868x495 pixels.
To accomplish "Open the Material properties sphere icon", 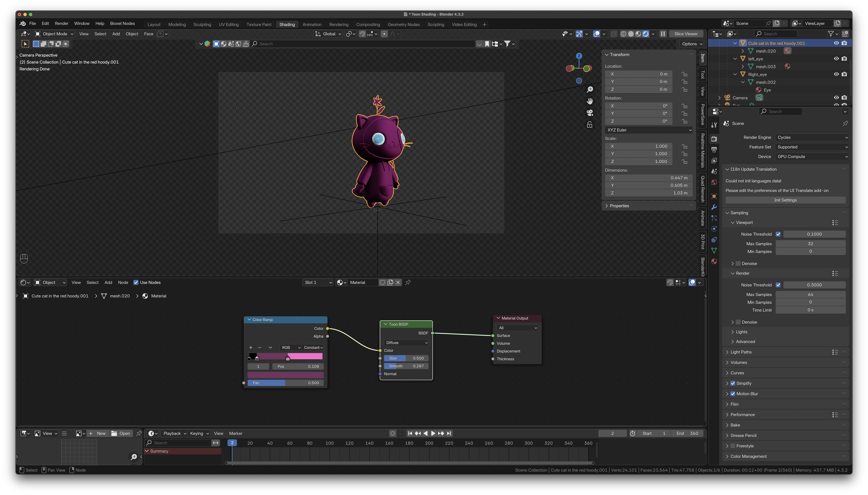I will 714,261.
